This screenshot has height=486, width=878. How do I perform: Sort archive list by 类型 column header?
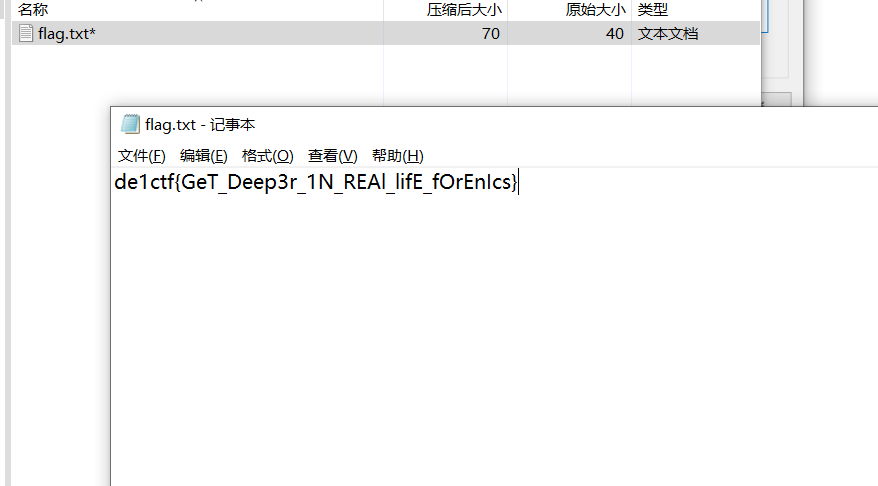click(x=652, y=10)
